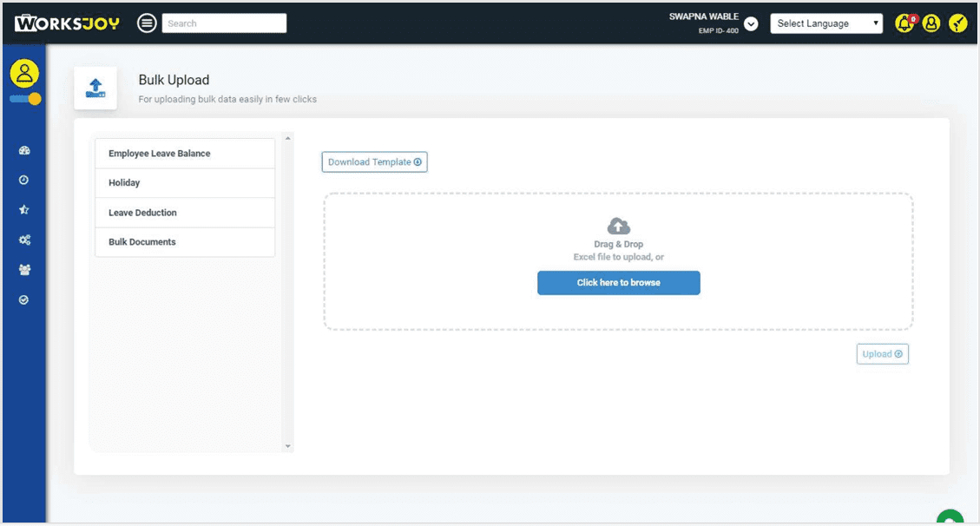
Task: Toggle the switch under the profile avatar
Action: (x=25, y=99)
